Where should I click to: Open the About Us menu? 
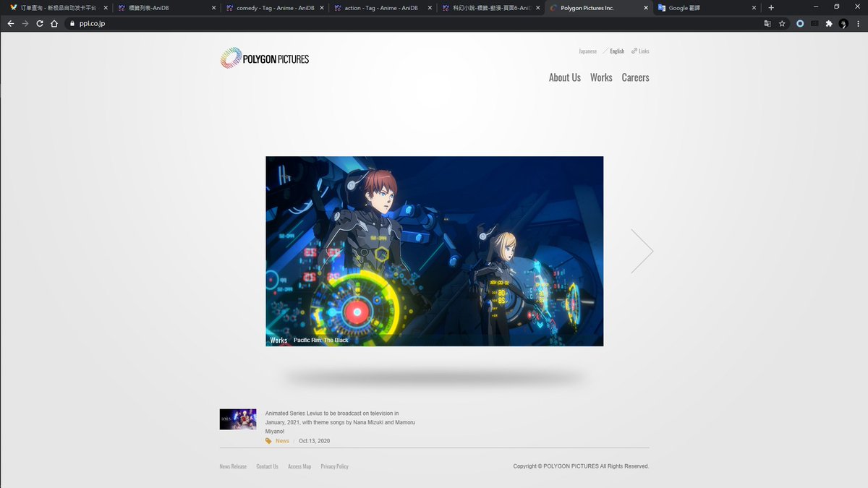[x=565, y=77]
